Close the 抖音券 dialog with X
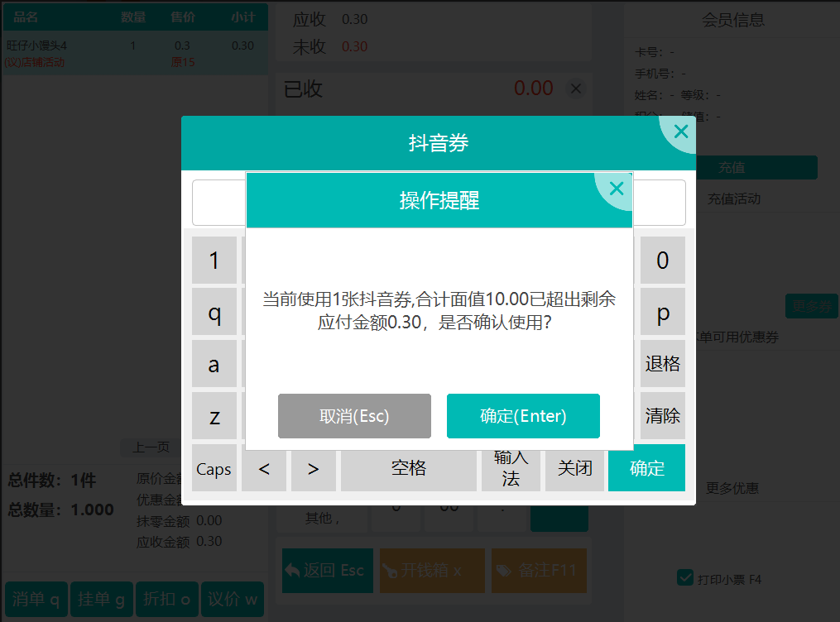This screenshot has height=622, width=840. pyautogui.click(x=680, y=132)
